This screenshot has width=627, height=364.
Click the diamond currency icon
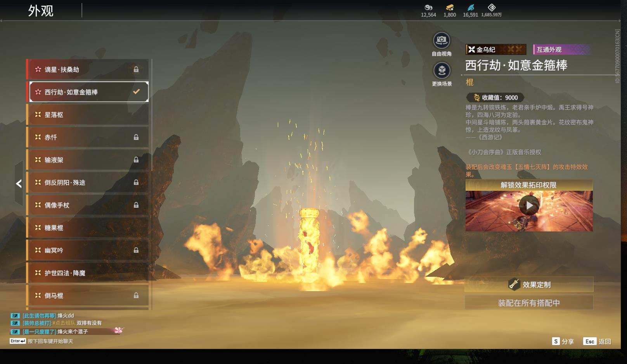pos(492,7)
